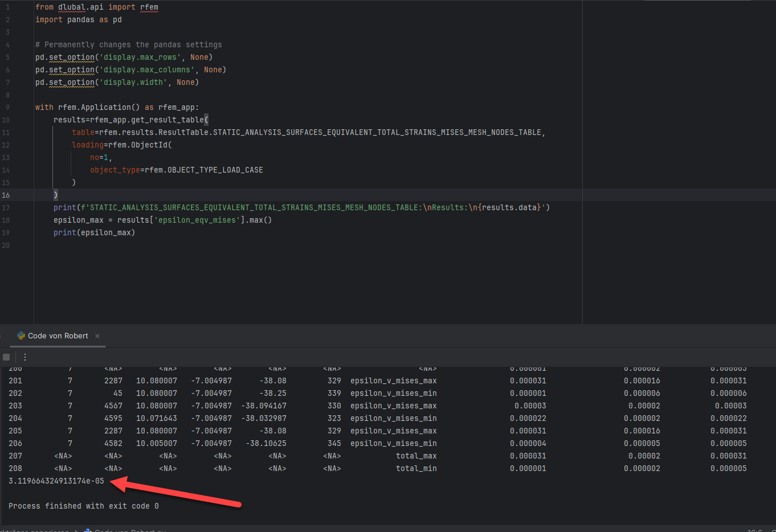The height and width of the screenshot is (532, 776).
Task: Click total_max in console row 207
Action: (416, 456)
